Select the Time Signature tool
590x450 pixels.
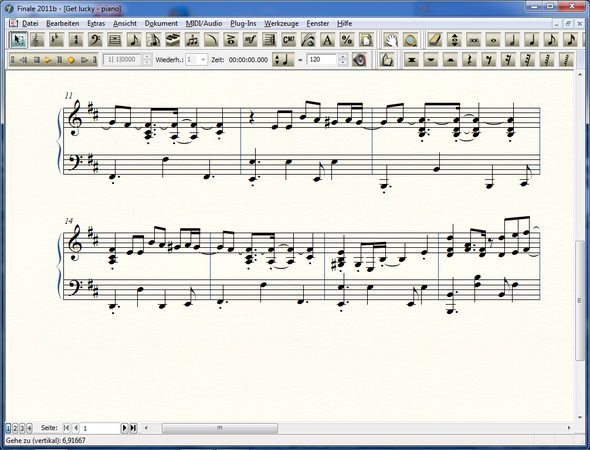tap(76, 40)
